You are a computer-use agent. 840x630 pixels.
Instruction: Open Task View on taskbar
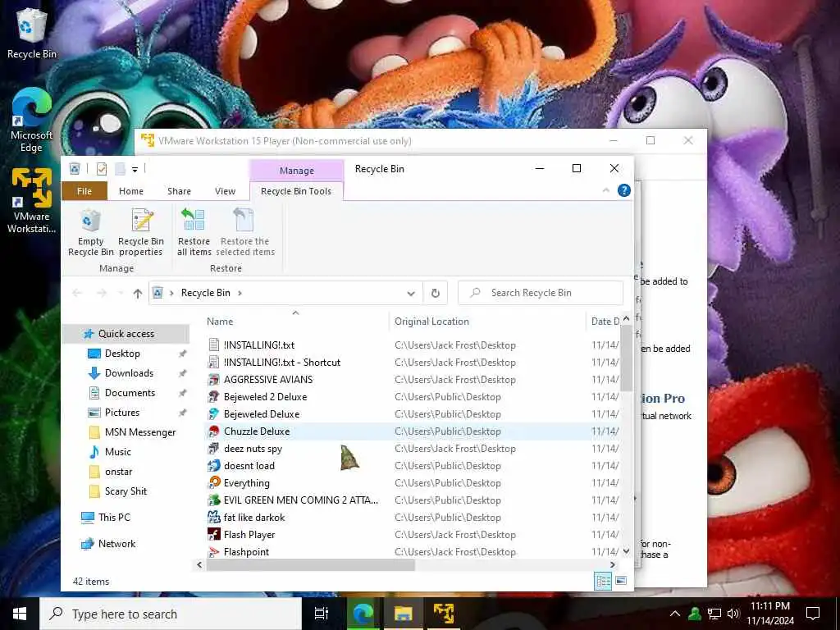(x=322, y=614)
